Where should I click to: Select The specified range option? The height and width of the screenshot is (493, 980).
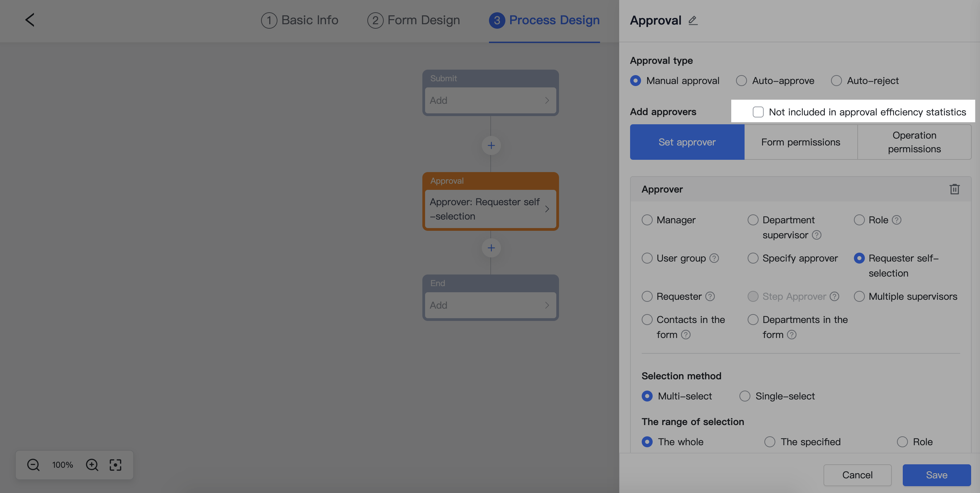click(x=770, y=442)
